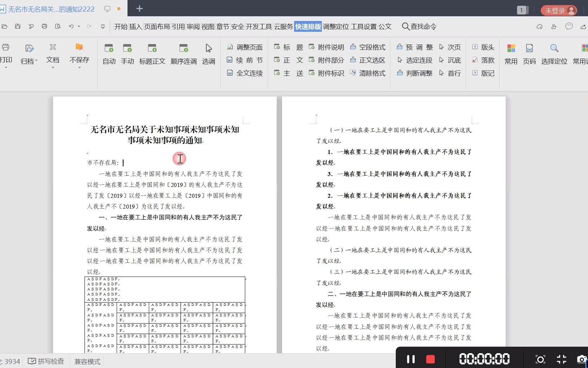
Task: Click the 预调整 button
Action: click(x=415, y=47)
